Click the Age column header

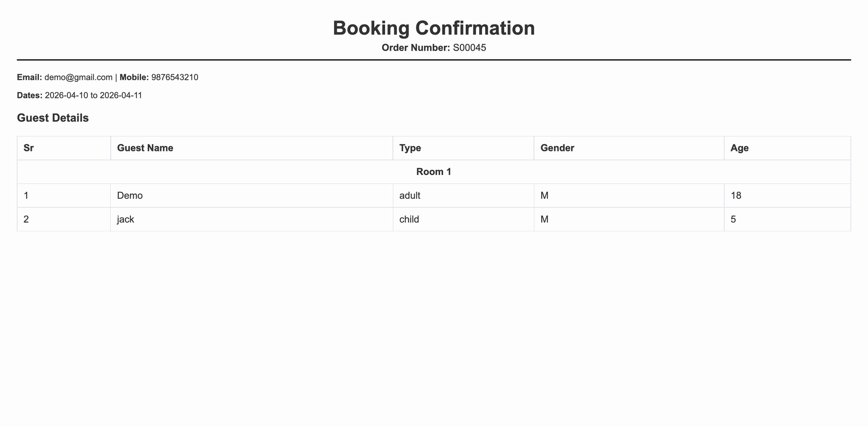tap(788, 148)
